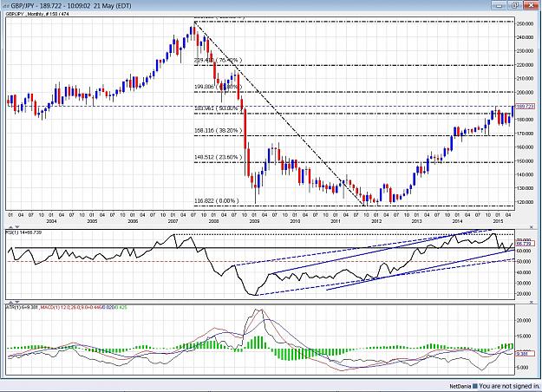This screenshot has width=542, height=392.
Task: Click the ATR(1) legend label
Action: [x=22, y=307]
